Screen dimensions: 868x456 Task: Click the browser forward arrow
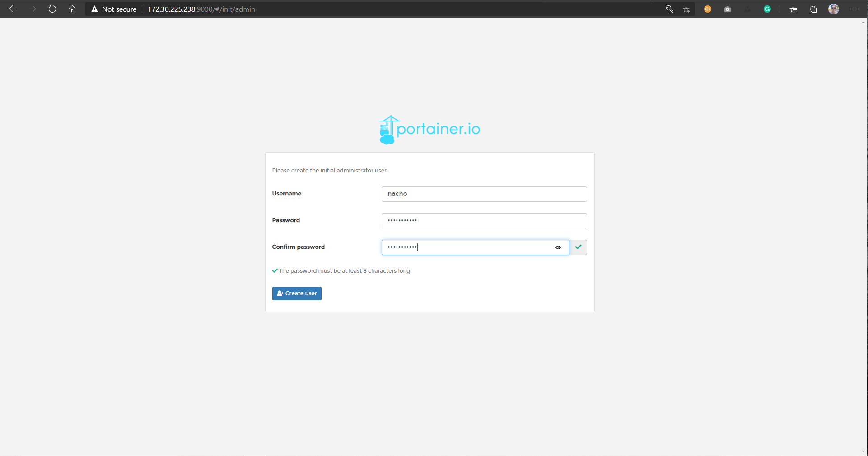(x=33, y=9)
